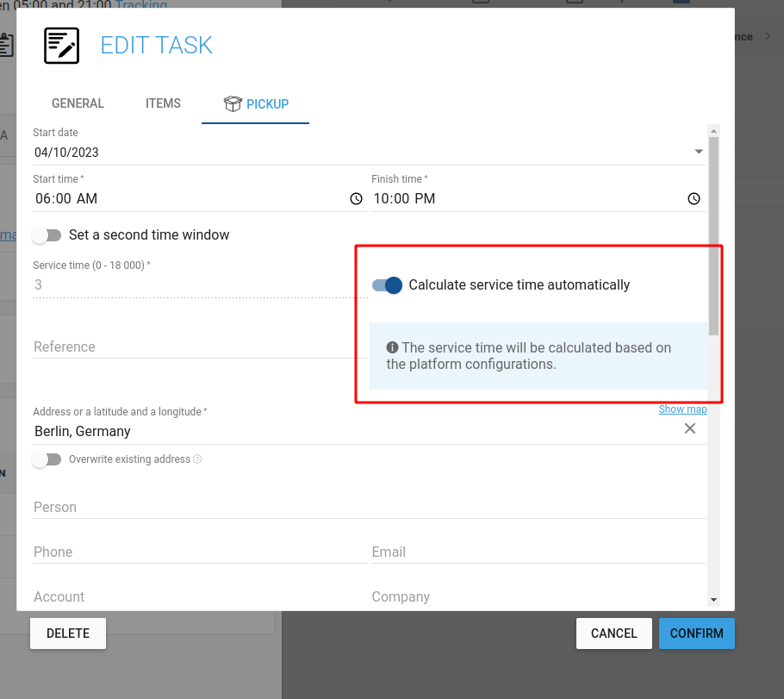Click the service time info icon

pyautogui.click(x=393, y=346)
